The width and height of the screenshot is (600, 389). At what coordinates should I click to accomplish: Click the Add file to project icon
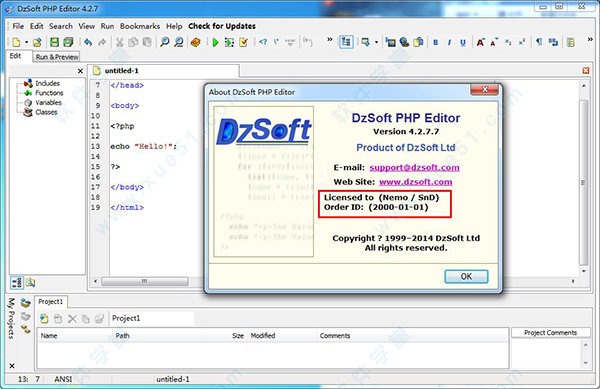coord(44,318)
